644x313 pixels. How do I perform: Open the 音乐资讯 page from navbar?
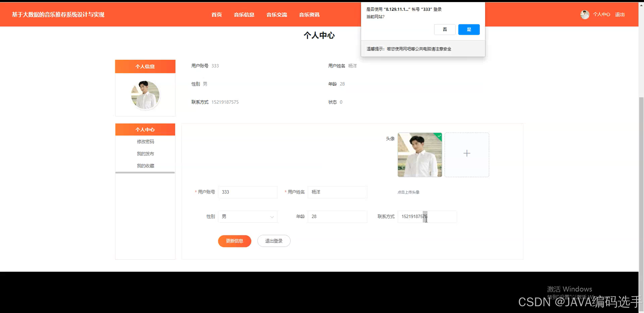click(x=309, y=14)
